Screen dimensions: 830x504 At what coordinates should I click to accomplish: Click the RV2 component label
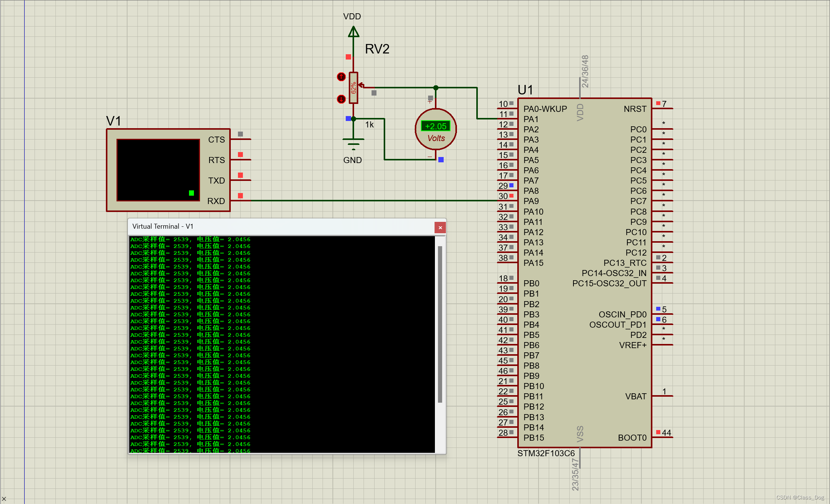point(377,49)
